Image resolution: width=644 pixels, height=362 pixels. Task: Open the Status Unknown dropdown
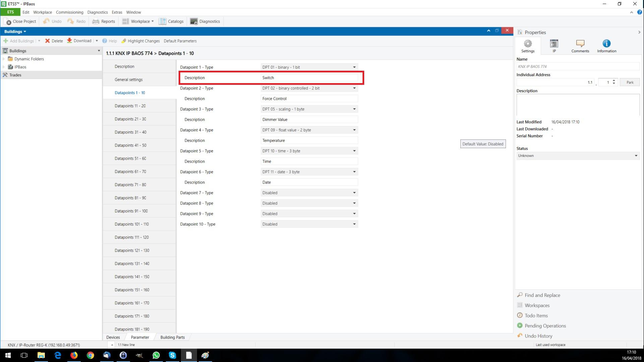[x=578, y=156]
